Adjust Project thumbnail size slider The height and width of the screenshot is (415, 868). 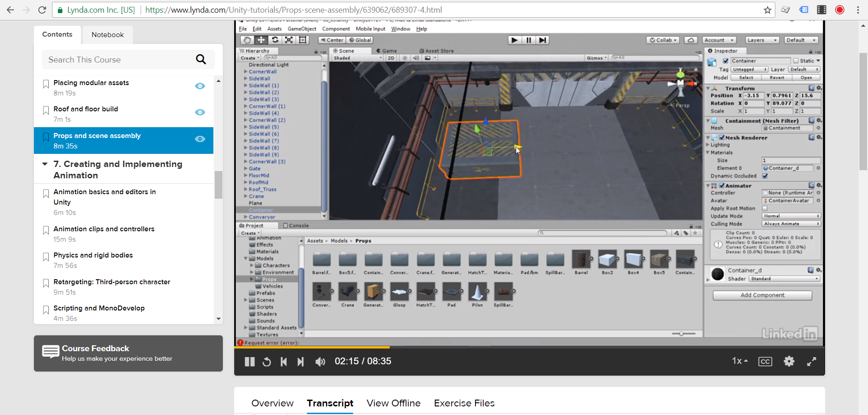click(681, 334)
